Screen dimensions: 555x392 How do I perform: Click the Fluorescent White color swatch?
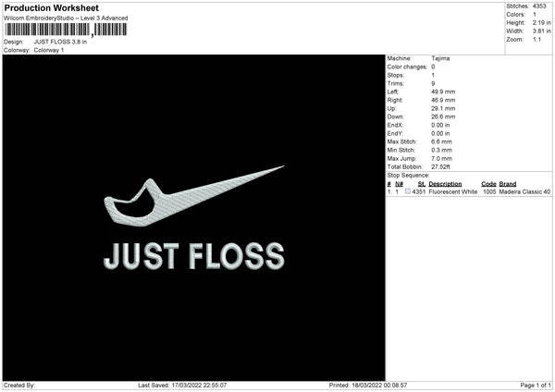pyautogui.click(x=407, y=191)
